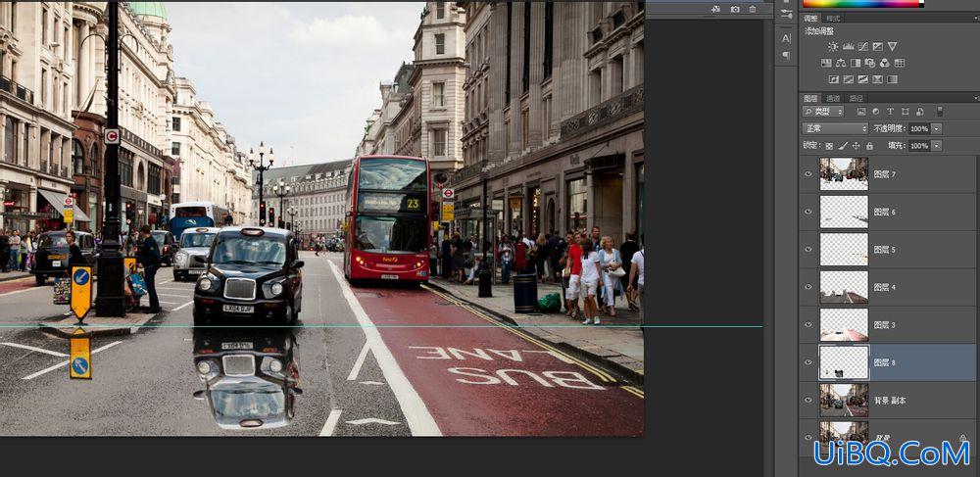The image size is (980, 477).
Task: Add a Vibrance adjustment (triangle icon)
Action: pyautogui.click(x=892, y=46)
